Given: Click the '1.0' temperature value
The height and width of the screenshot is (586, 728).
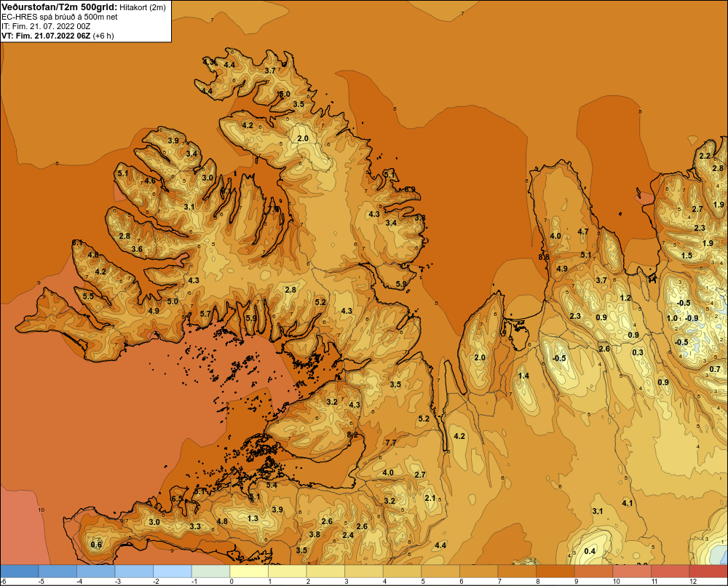Looking at the screenshot, I should pyautogui.click(x=672, y=318).
